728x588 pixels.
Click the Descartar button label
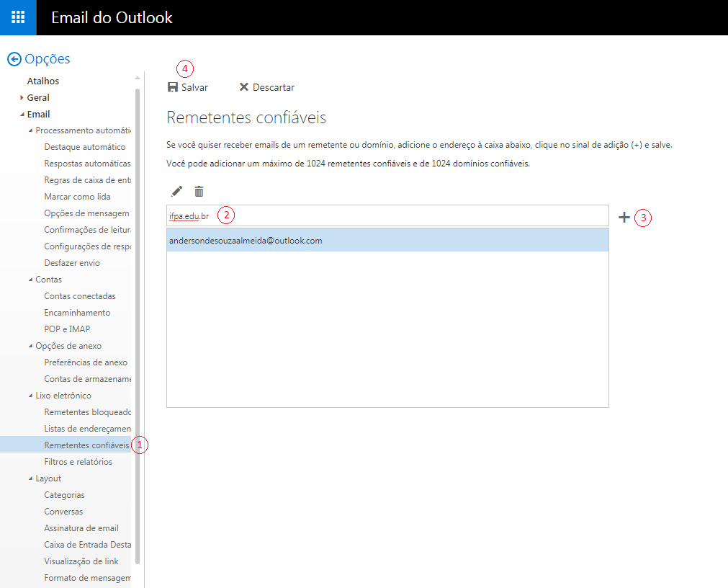pos(274,87)
